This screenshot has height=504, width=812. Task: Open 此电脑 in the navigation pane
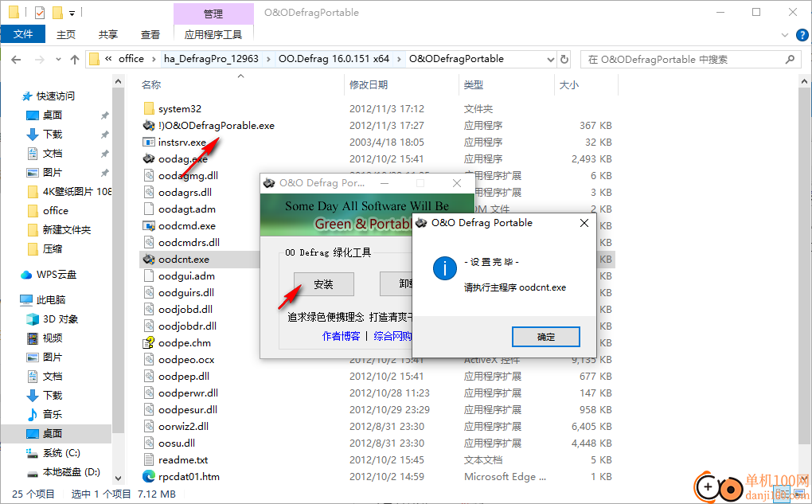click(x=51, y=299)
